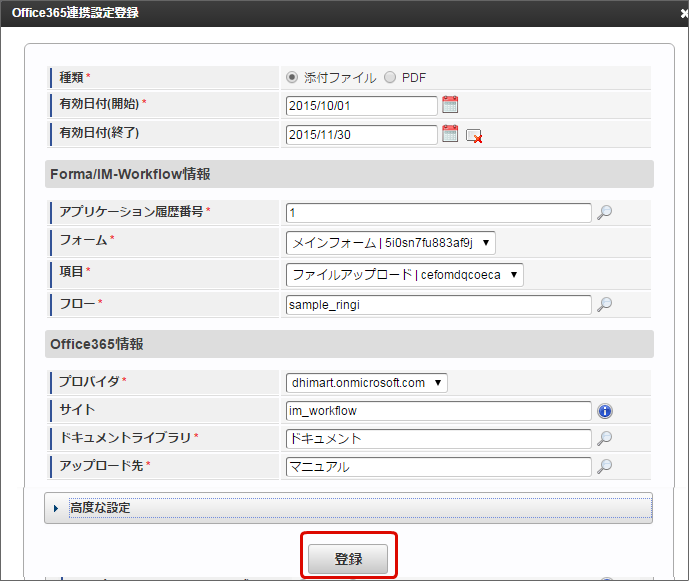
Task: Click the 項目 label
Action: 71,271
